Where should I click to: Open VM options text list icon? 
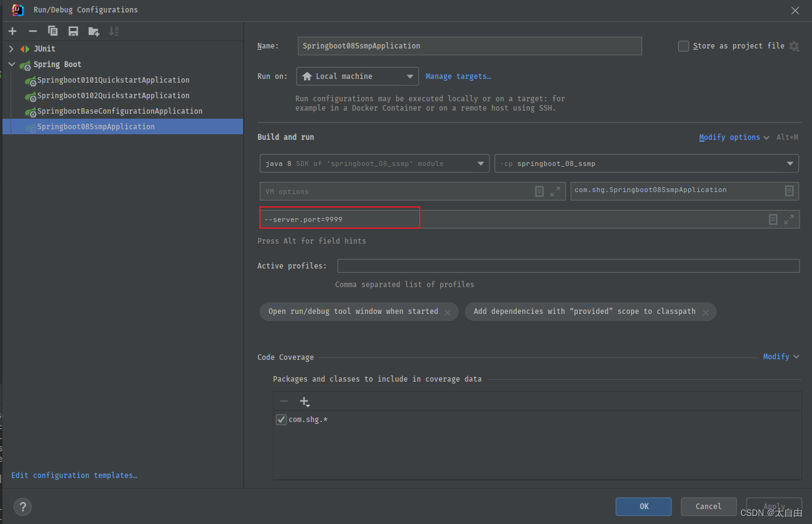point(540,191)
